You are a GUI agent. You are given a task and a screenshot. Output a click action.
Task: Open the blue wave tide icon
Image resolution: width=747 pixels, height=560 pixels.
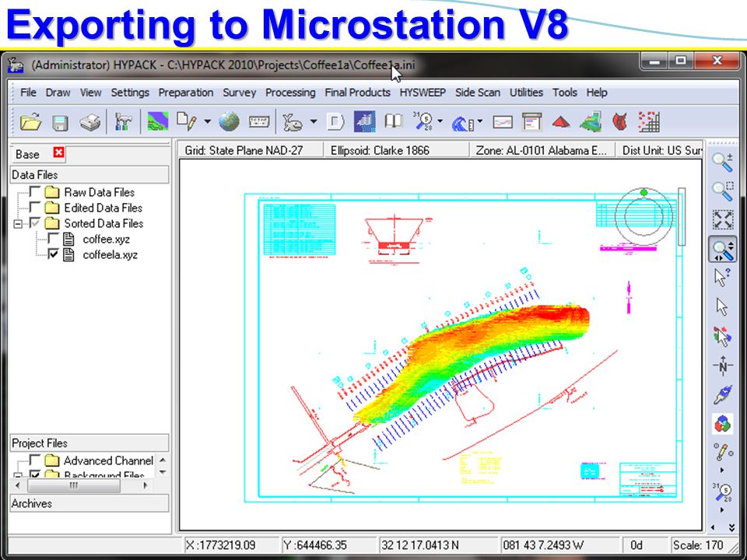coord(462,123)
